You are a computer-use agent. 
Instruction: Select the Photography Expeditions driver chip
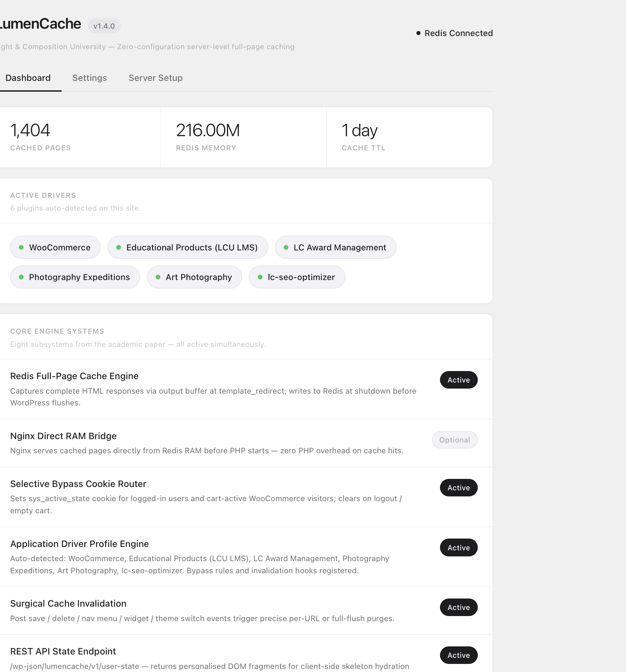(x=75, y=277)
